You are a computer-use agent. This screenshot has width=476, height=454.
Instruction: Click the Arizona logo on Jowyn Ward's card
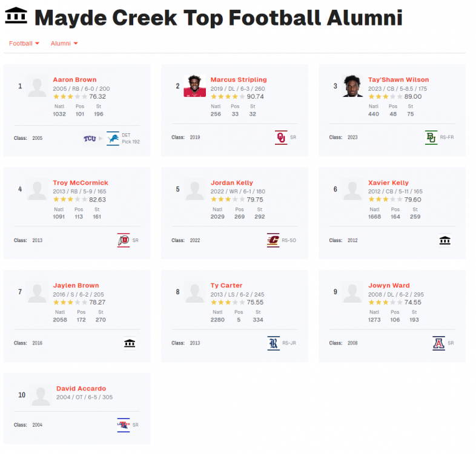(438, 343)
